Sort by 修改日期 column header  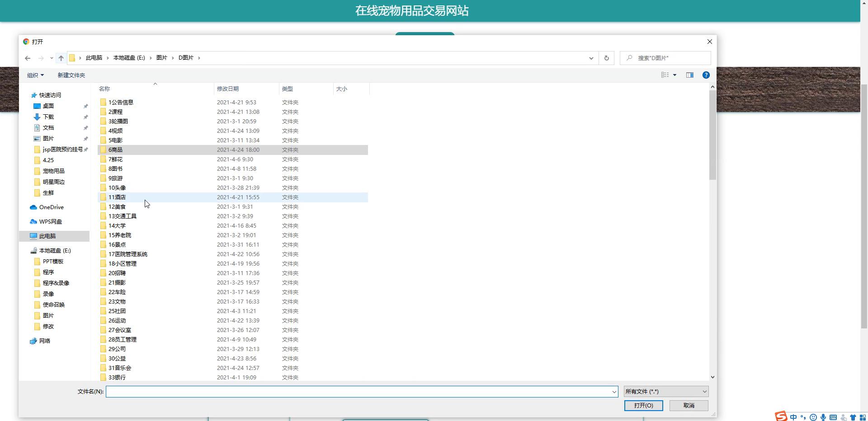pos(228,89)
